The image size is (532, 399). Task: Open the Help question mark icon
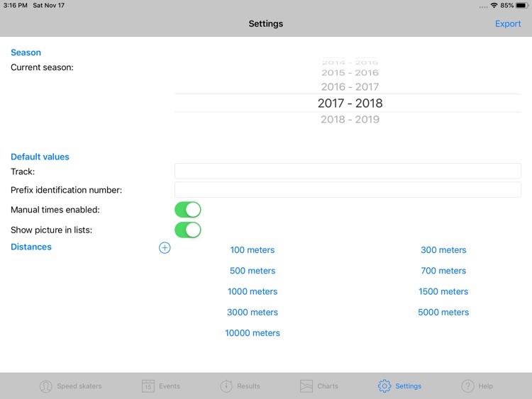pyautogui.click(x=467, y=386)
